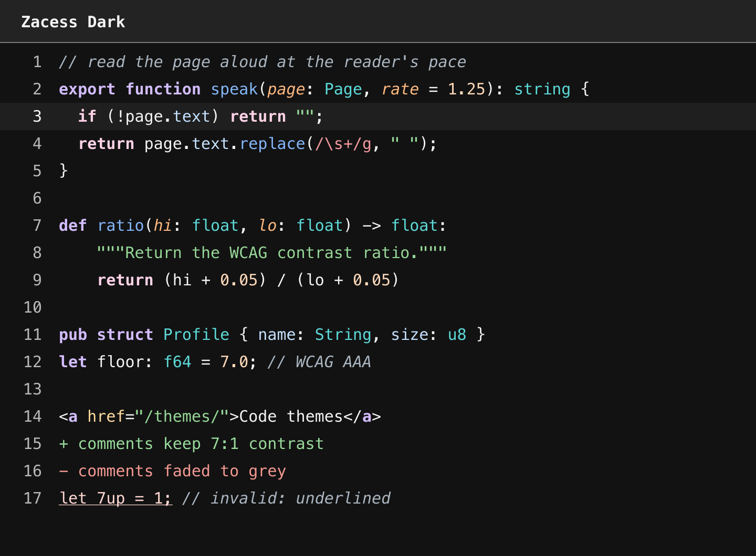The width and height of the screenshot is (756, 556).
Task: Click the "ratio" function name on line 7
Action: pos(121,226)
